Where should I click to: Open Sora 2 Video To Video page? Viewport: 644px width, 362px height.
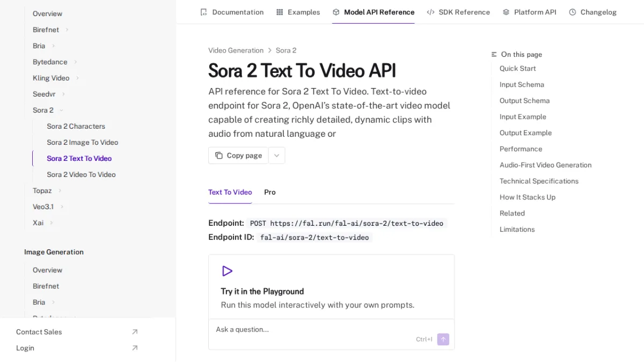[x=81, y=174]
